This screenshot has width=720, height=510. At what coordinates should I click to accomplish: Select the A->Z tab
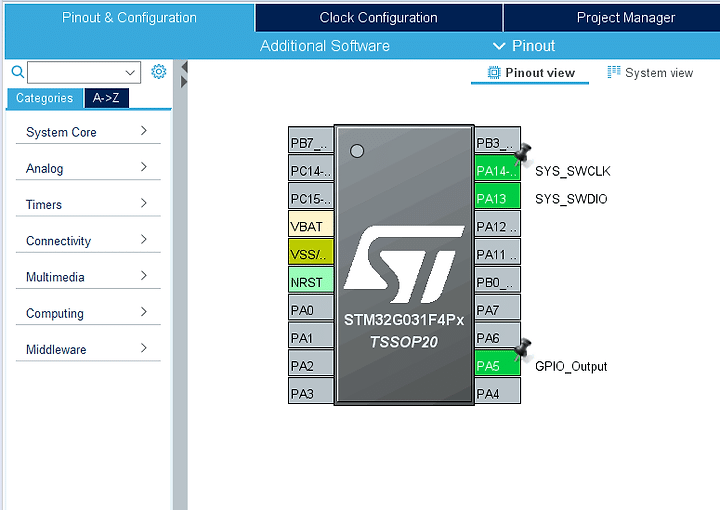(106, 98)
